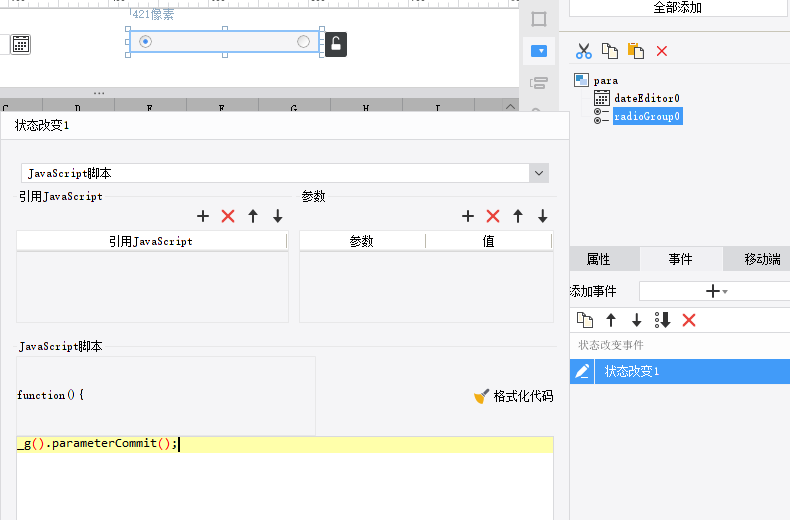Select the para node in widget tree
Image resolution: width=790 pixels, height=520 pixels.
coord(605,80)
